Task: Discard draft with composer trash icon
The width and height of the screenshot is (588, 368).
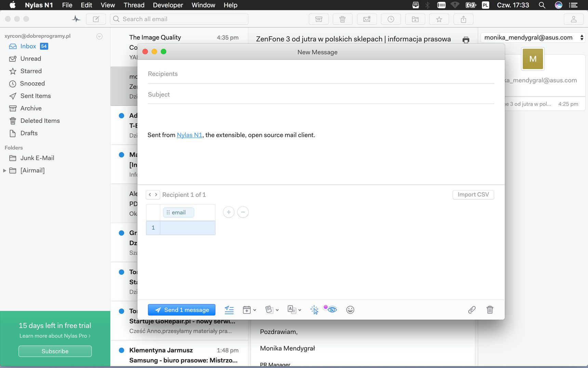Action: (490, 310)
